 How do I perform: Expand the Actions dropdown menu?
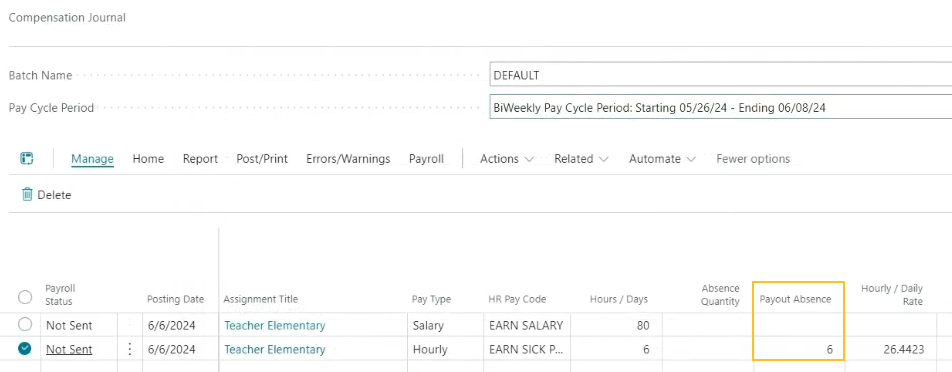507,159
